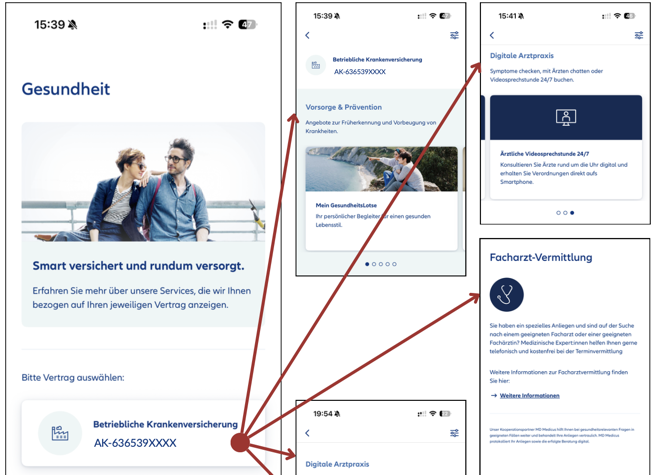Image resolution: width=655 pixels, height=475 pixels.
Task: Open Mein GesundheitsLotse card
Action: (381, 198)
